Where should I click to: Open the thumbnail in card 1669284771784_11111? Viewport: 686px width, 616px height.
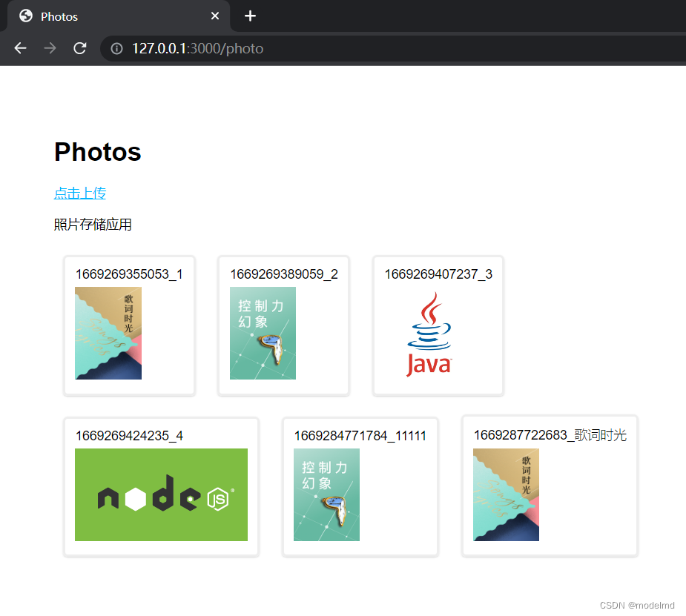point(326,495)
